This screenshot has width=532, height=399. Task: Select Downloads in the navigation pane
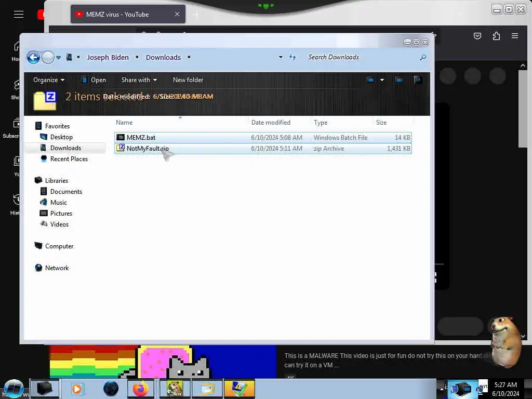[65, 148]
